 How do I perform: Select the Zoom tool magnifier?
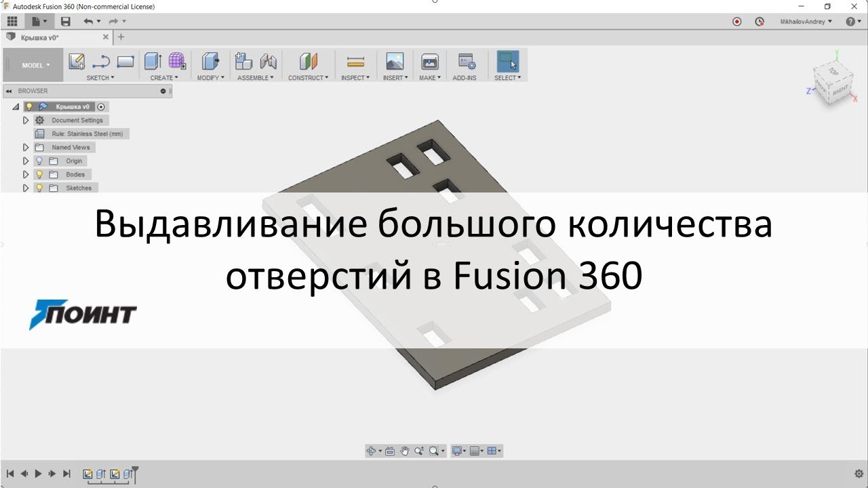coord(419,451)
